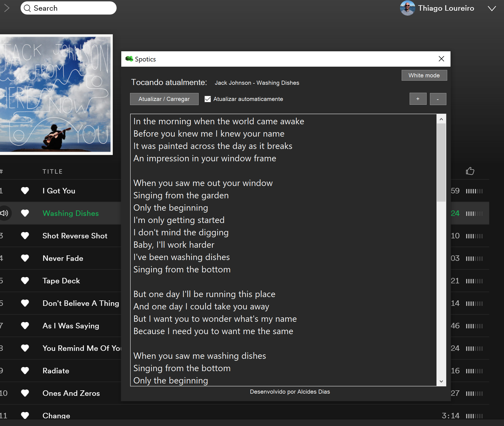Click the Jack Johnson album cover art
504x426 pixels.
coord(56,94)
